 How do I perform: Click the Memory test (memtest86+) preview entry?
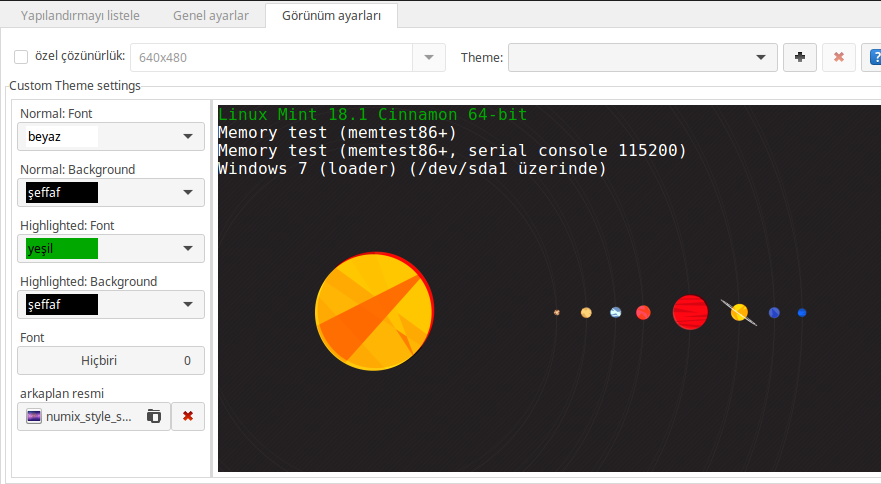[x=337, y=133]
